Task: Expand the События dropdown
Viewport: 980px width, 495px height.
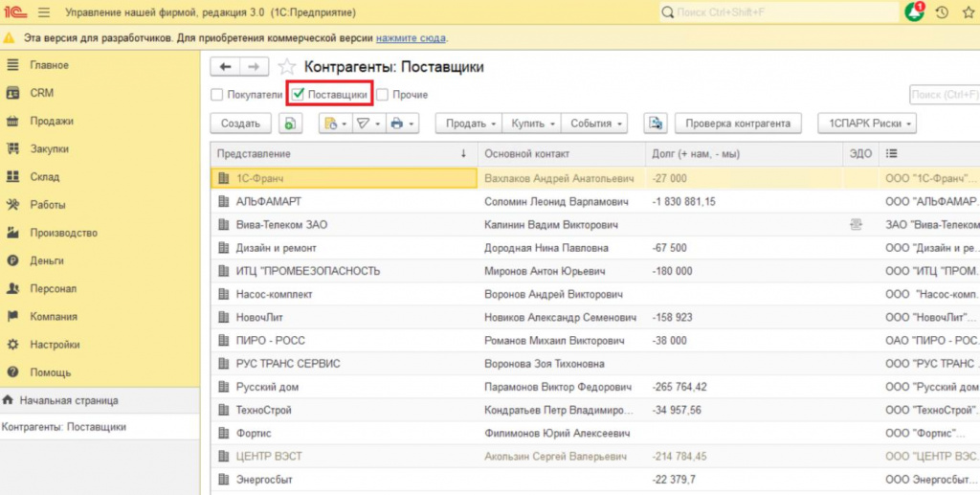Action: [594, 124]
